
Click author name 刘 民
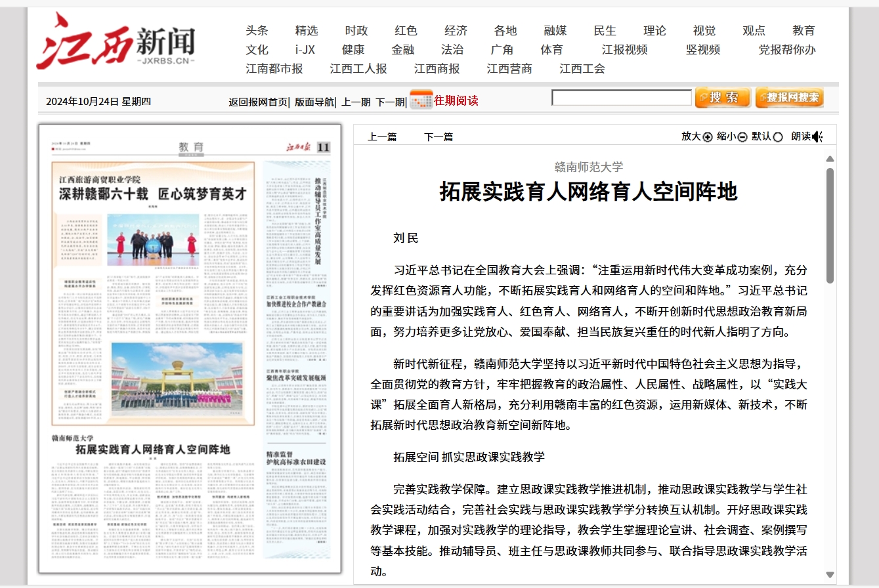tap(406, 238)
